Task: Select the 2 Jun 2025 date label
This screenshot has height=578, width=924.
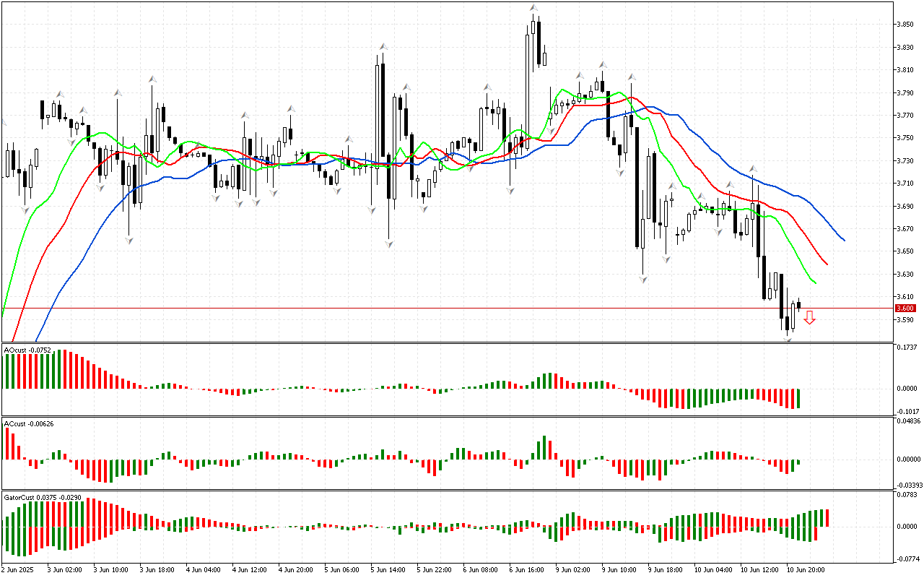Action: (x=18, y=569)
